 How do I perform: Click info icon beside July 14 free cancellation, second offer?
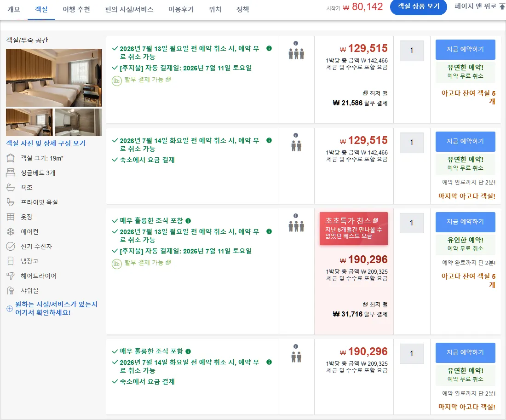[269, 140]
